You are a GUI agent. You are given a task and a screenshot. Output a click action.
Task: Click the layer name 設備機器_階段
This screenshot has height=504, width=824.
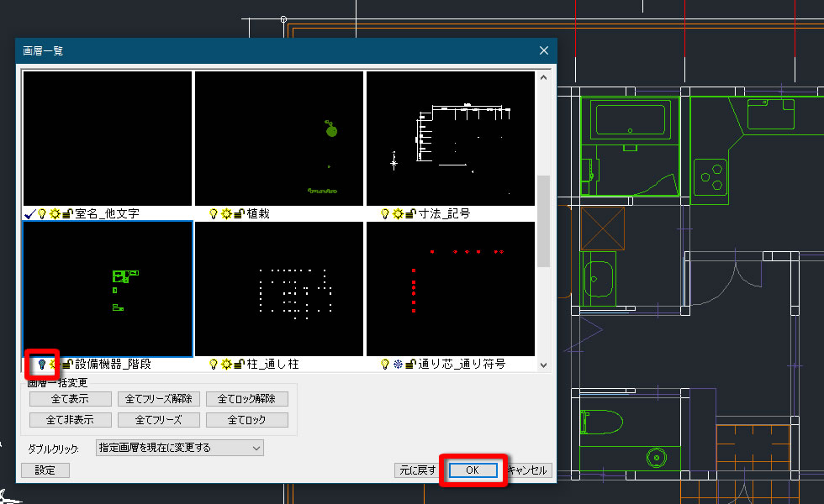click(x=113, y=364)
